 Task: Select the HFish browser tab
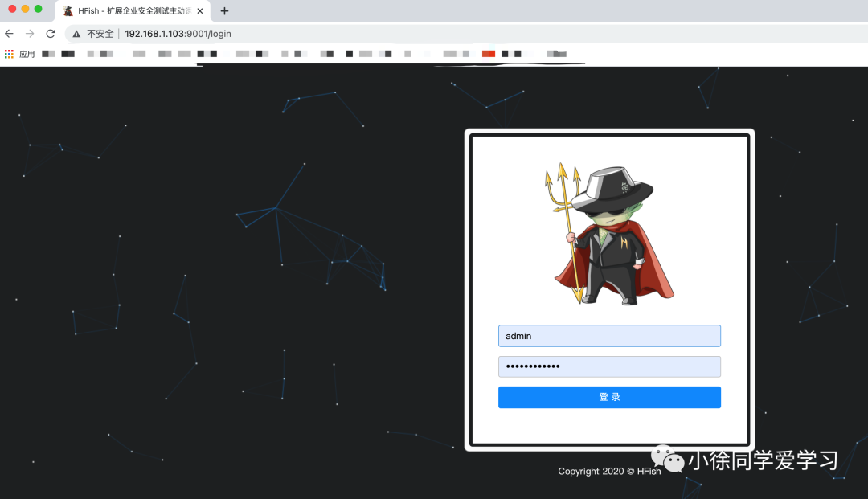coord(133,11)
